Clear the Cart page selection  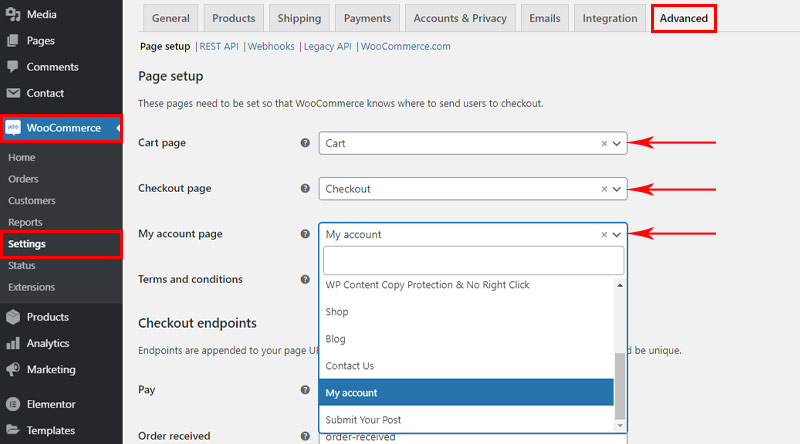[604, 143]
